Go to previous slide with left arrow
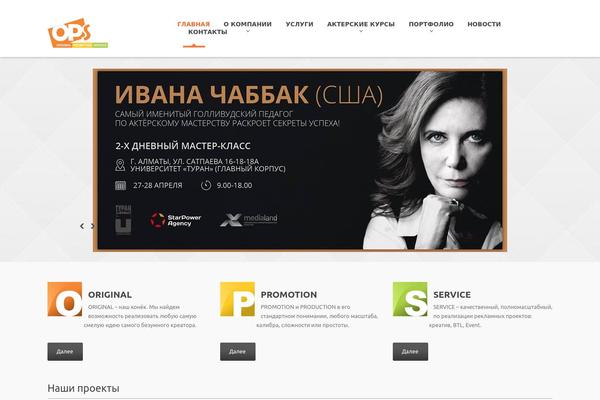This screenshot has height=400, width=600. (82, 226)
